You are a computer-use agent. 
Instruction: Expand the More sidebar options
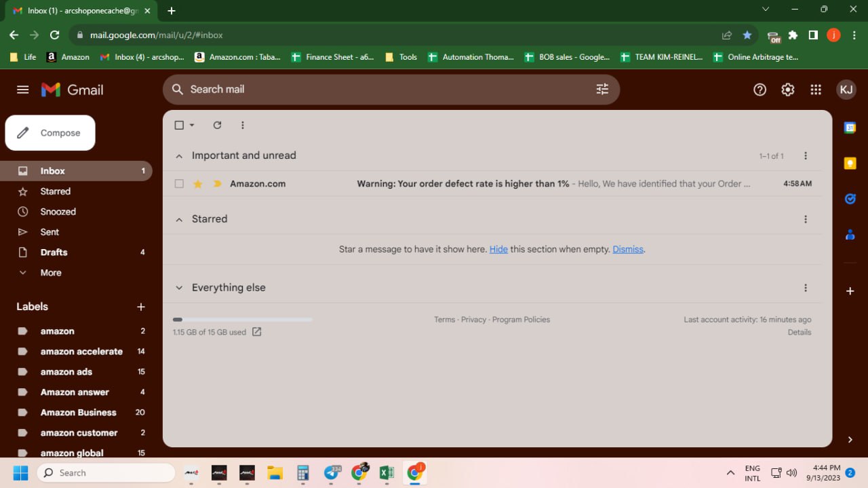pyautogui.click(x=51, y=273)
